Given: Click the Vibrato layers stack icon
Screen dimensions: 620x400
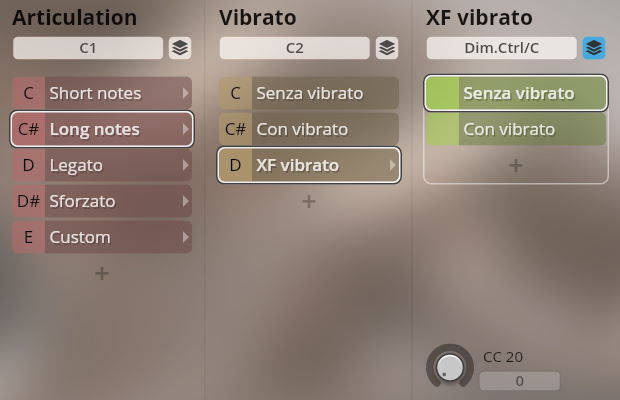Looking at the screenshot, I should coord(387,47).
